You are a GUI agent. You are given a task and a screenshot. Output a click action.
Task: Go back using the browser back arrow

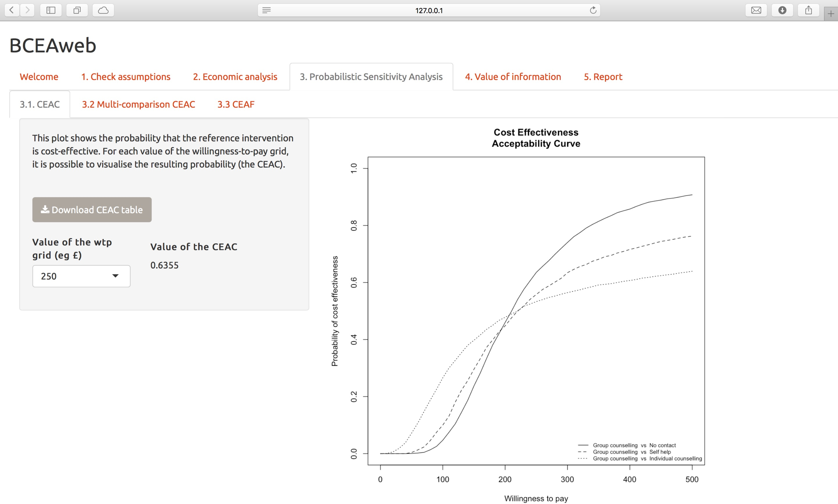[12, 10]
